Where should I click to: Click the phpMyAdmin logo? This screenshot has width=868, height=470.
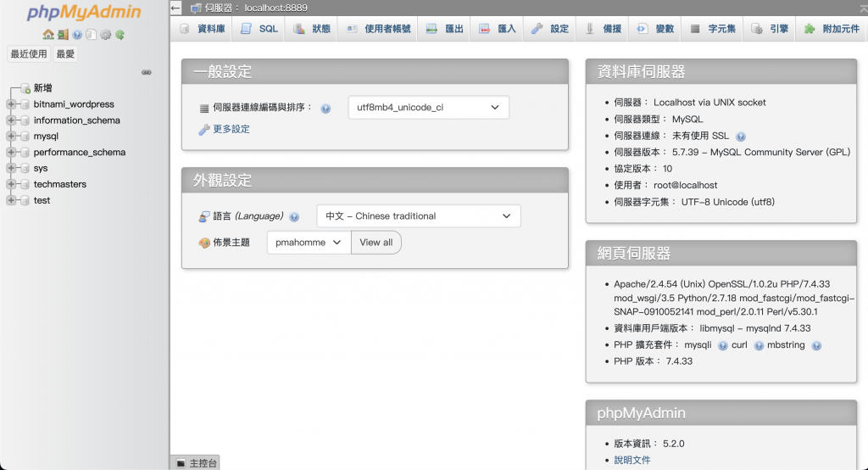[x=84, y=12]
